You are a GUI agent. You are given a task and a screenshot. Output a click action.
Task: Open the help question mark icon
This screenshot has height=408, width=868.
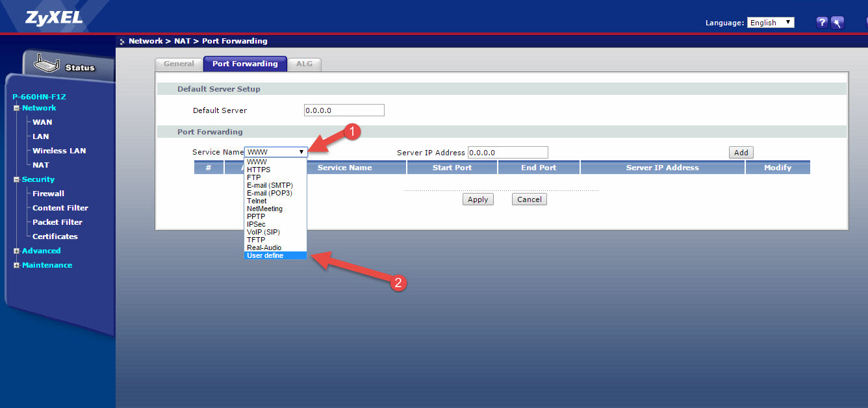(822, 22)
